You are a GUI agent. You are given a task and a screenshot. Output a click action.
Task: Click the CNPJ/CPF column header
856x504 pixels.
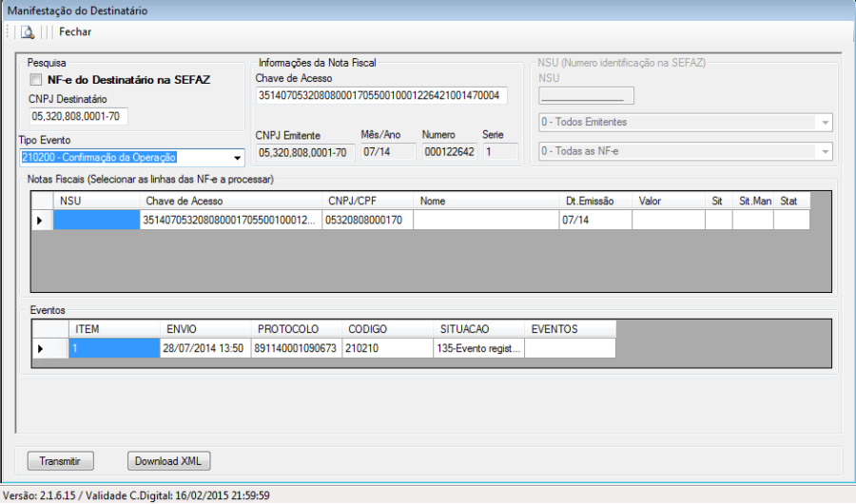tap(368, 201)
